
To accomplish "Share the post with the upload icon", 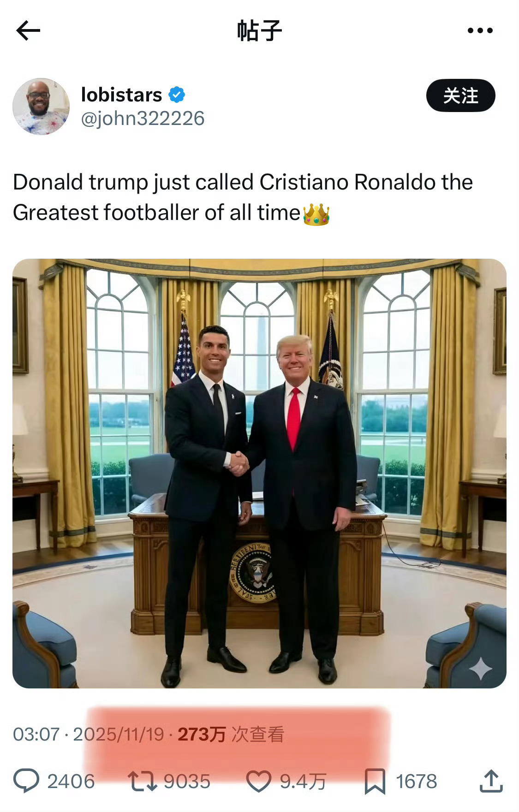I will pyautogui.click(x=491, y=781).
